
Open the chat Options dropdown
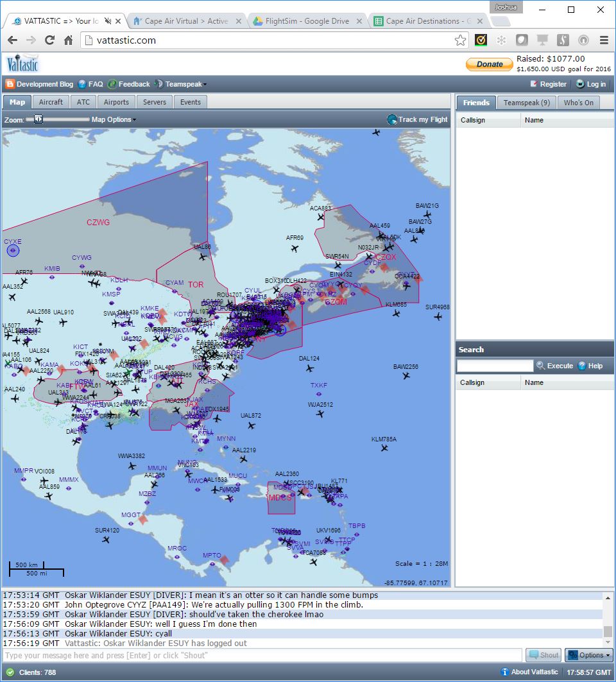tap(588, 655)
